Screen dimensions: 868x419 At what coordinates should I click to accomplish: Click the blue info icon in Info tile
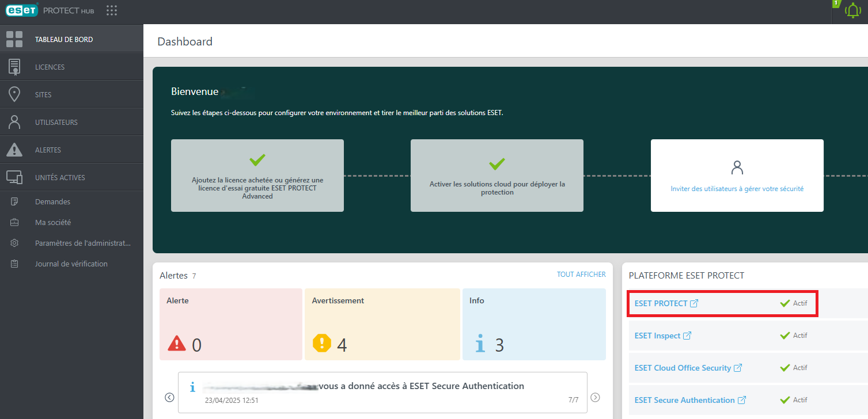pos(480,344)
